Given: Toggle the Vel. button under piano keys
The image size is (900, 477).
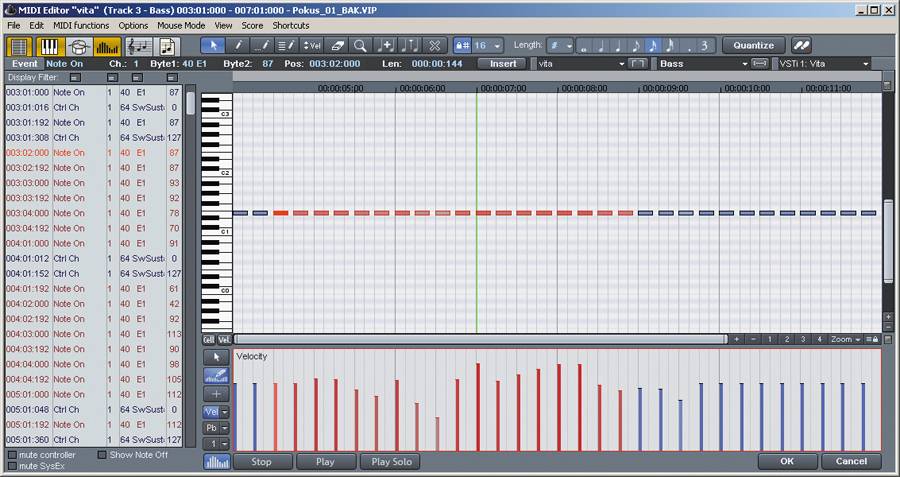Looking at the screenshot, I should pos(224,340).
